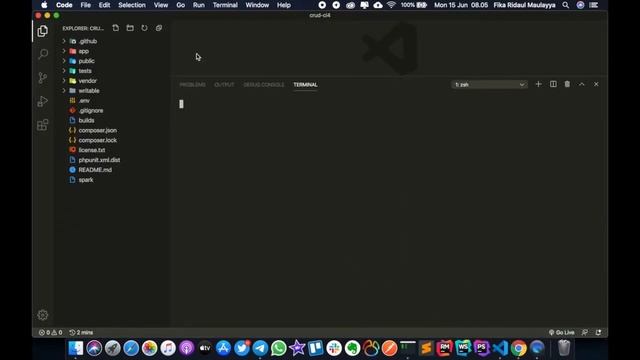Select the Terminal tab
This screenshot has height=360, width=640.
pos(305,84)
